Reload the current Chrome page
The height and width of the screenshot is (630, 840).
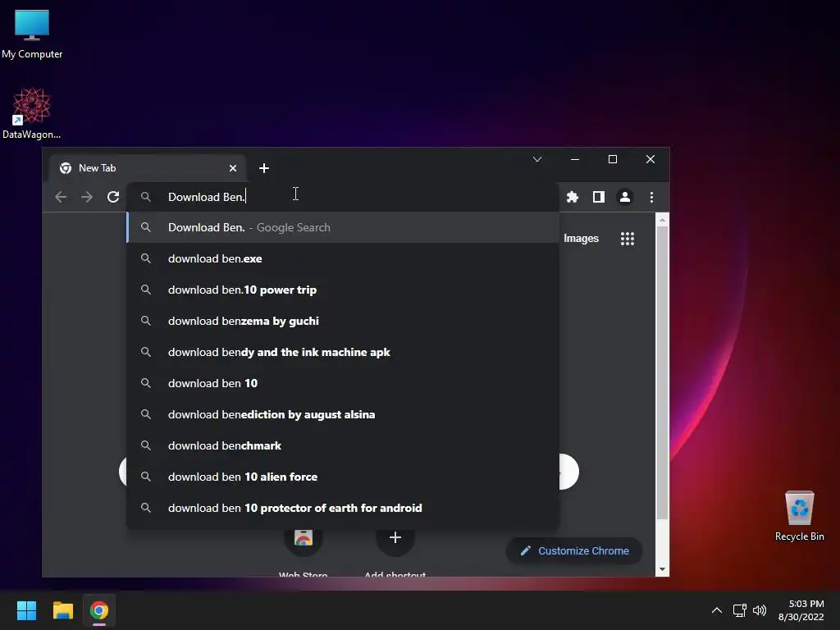[x=113, y=197]
